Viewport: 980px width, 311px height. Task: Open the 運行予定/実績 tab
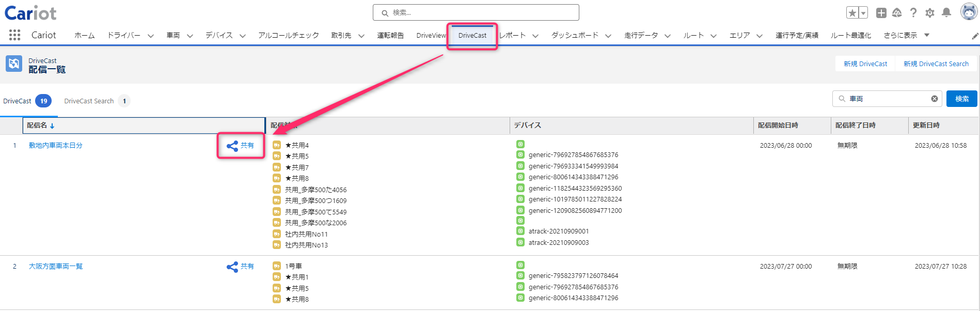pyautogui.click(x=797, y=35)
